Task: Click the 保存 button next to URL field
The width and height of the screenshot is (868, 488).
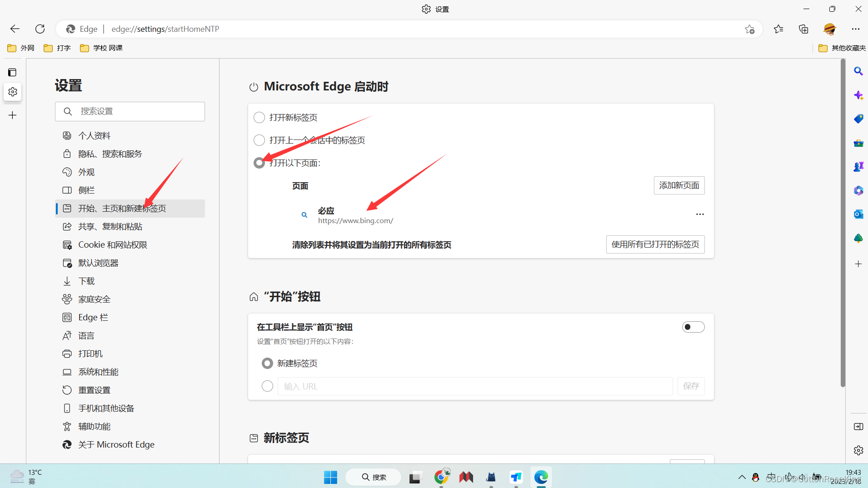Action: click(691, 386)
